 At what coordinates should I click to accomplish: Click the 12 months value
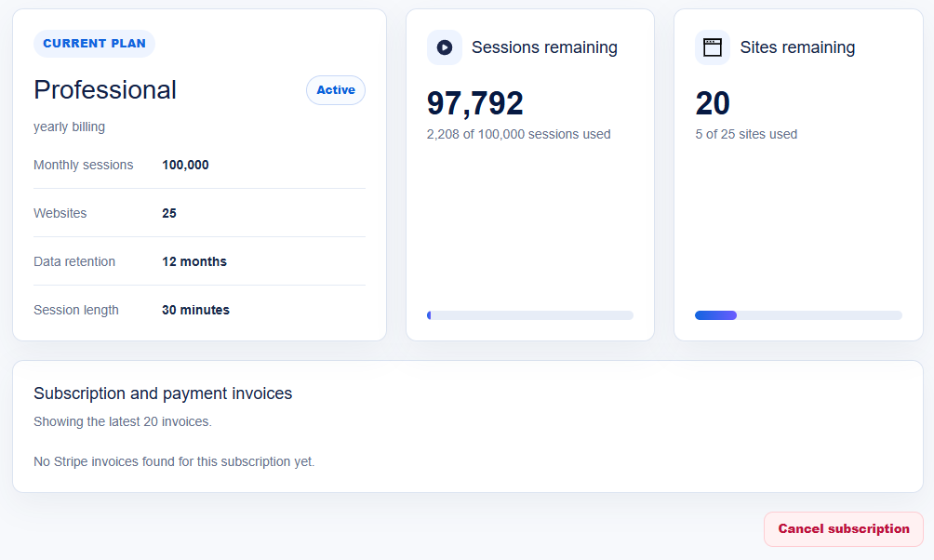click(194, 261)
